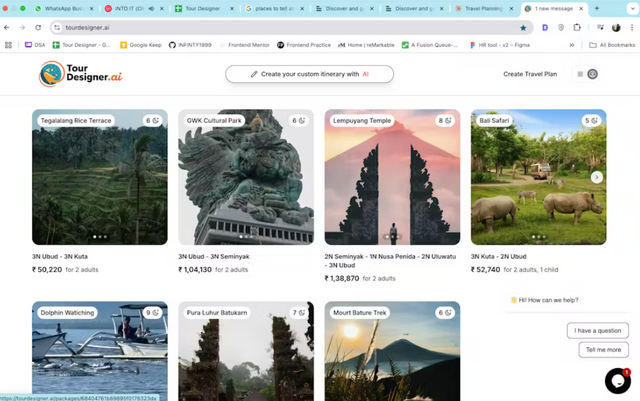This screenshot has height=401, width=640.
Task: Expand the hidden bookmarks chevron
Action: click(x=572, y=45)
